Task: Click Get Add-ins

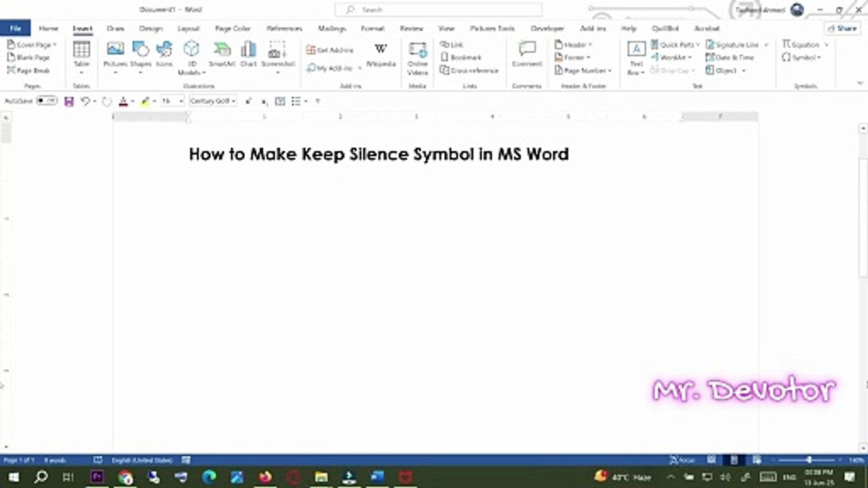Action: click(330, 50)
